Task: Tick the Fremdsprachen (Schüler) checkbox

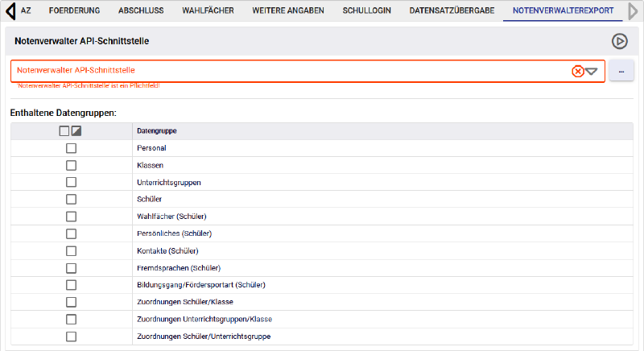Action: click(x=71, y=267)
